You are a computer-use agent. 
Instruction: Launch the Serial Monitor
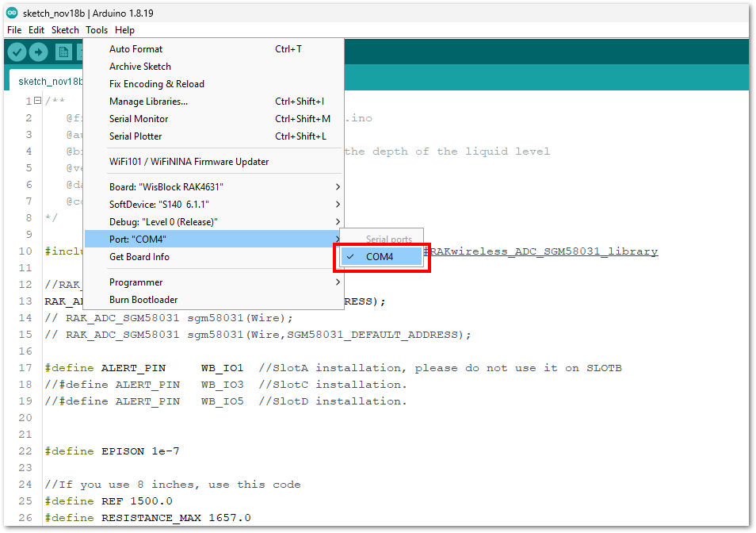[x=213, y=119]
